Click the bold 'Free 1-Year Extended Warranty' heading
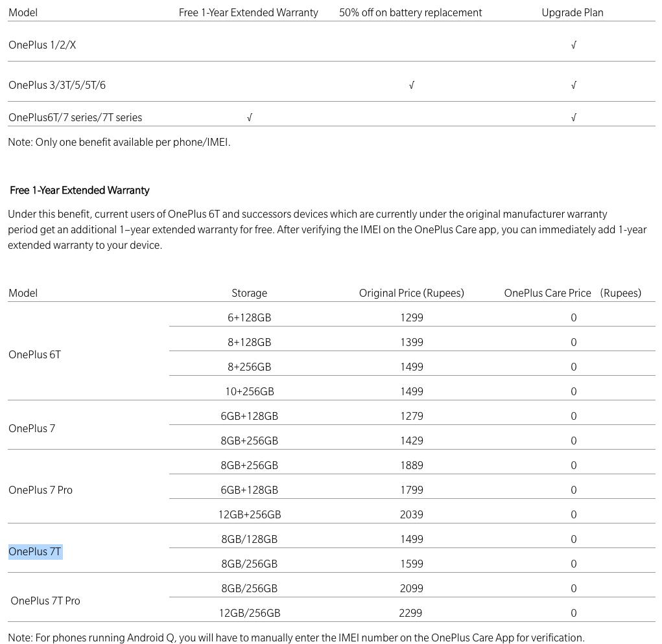This screenshot has width=662, height=644. click(80, 190)
